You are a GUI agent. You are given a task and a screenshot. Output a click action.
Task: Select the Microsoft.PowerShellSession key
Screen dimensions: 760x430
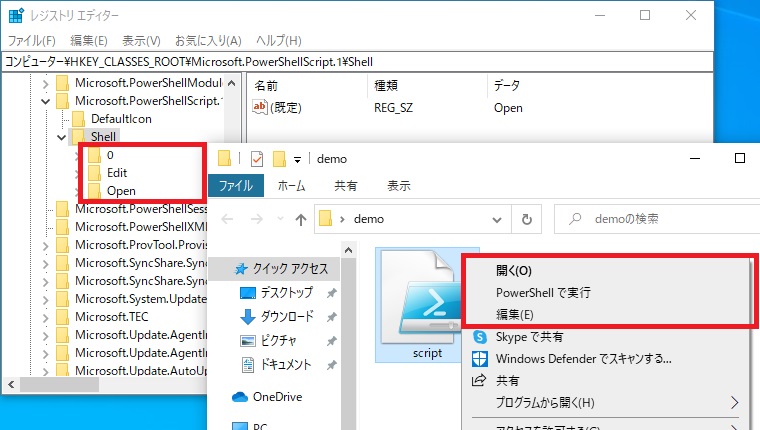(x=141, y=209)
